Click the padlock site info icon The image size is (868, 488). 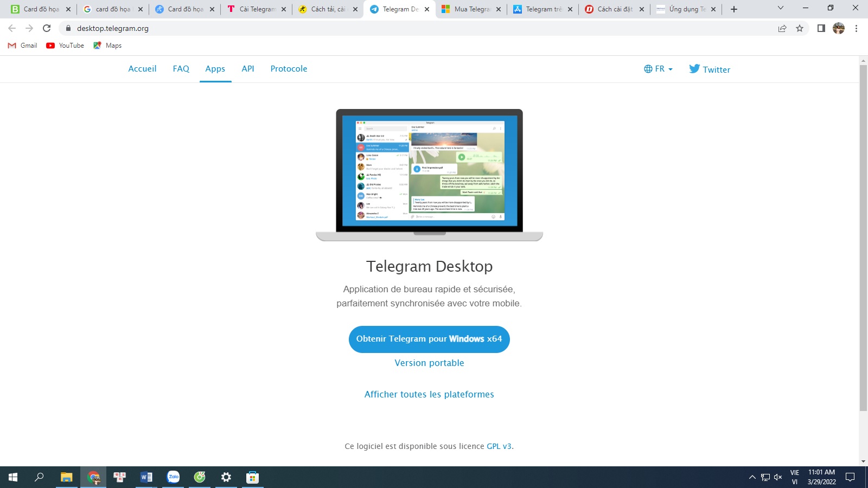[x=68, y=28]
